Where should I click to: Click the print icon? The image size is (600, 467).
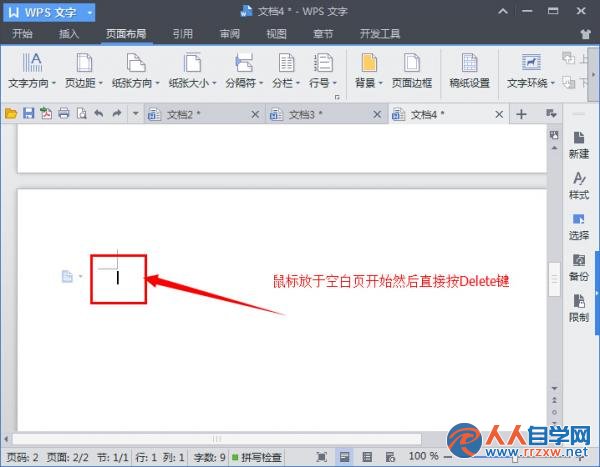64,114
